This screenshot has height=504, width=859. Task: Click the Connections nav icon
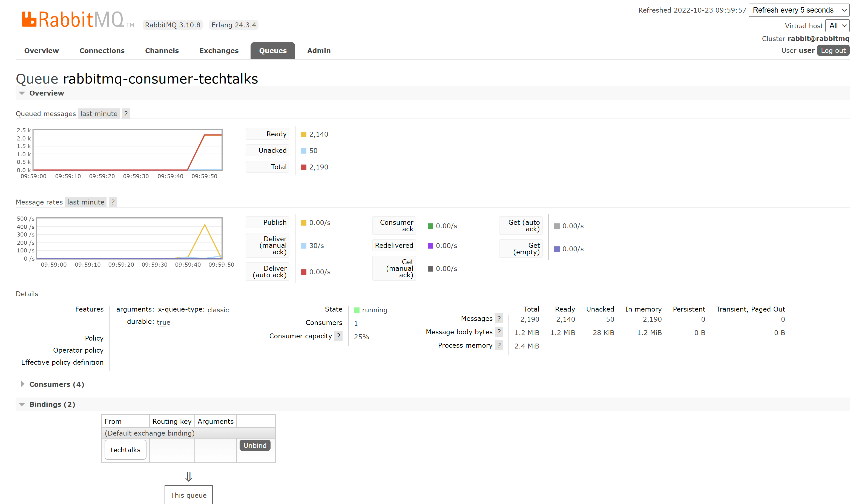point(101,50)
